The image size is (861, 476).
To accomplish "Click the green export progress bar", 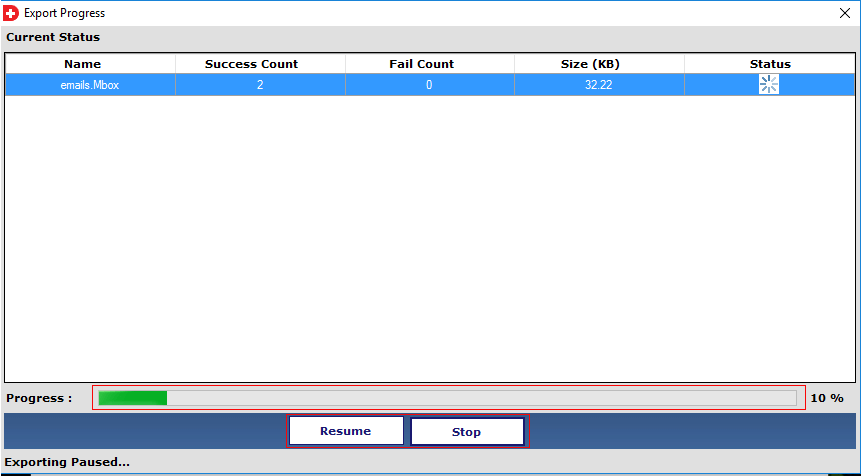I will [x=447, y=398].
